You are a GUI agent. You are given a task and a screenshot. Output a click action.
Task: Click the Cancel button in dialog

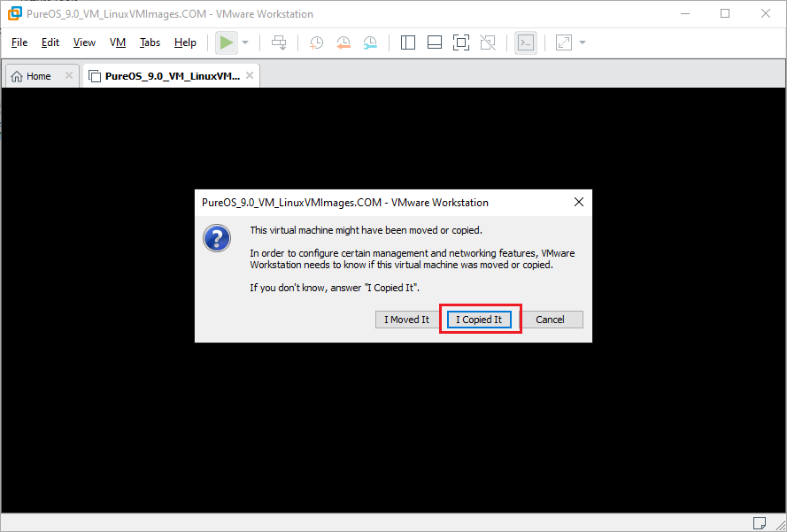pyautogui.click(x=550, y=320)
